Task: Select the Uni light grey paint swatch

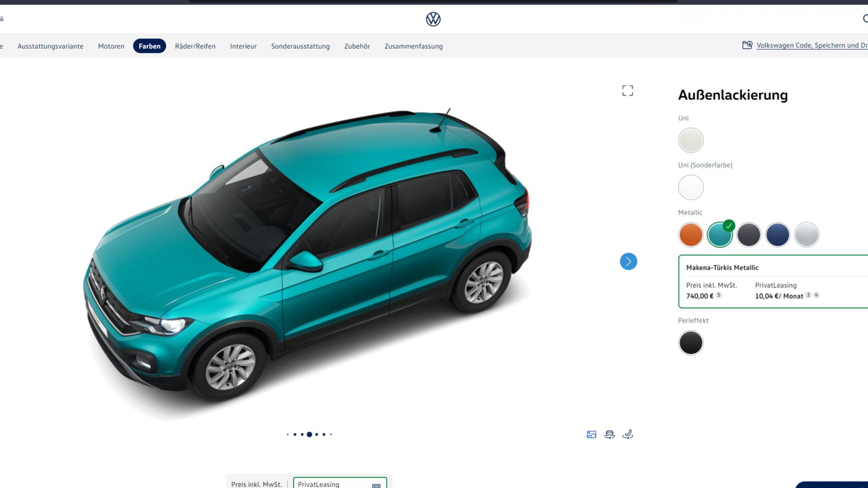Action: pyautogui.click(x=691, y=141)
